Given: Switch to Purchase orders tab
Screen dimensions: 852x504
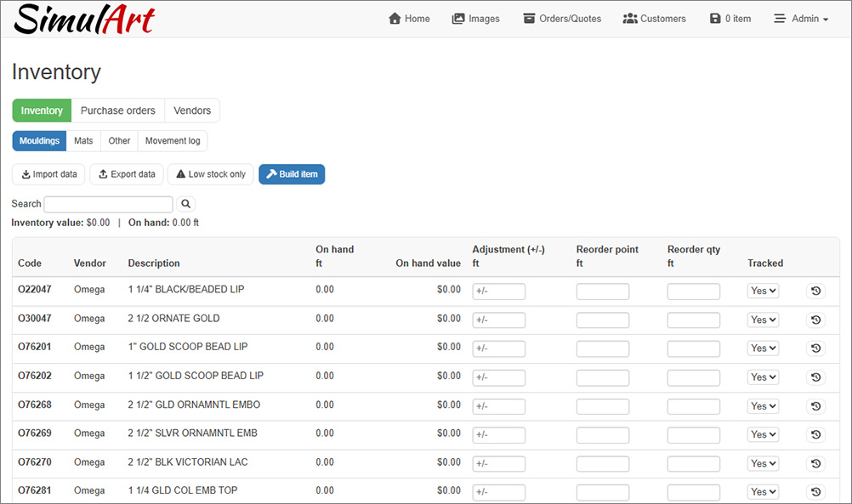Looking at the screenshot, I should (x=118, y=110).
